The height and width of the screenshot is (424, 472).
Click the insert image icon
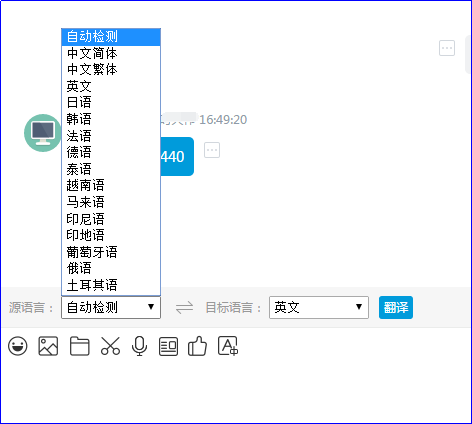click(x=48, y=346)
